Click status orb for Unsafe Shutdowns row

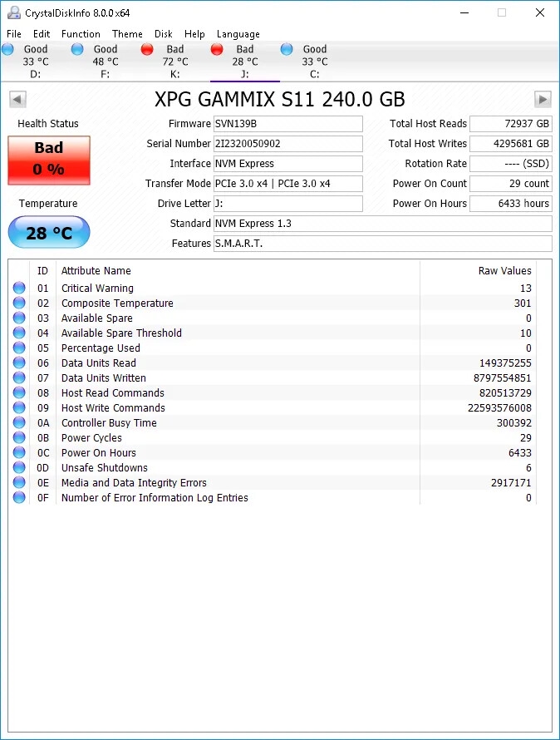point(19,467)
